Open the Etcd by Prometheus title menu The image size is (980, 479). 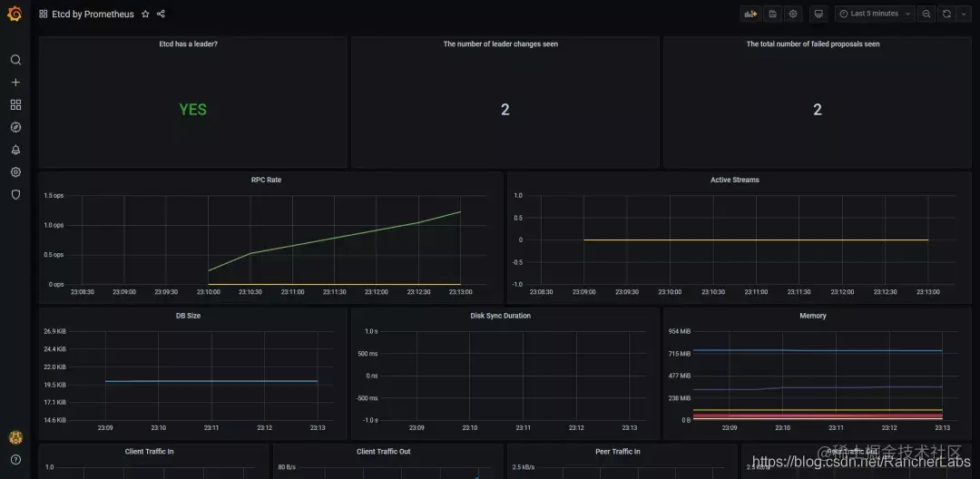point(93,14)
